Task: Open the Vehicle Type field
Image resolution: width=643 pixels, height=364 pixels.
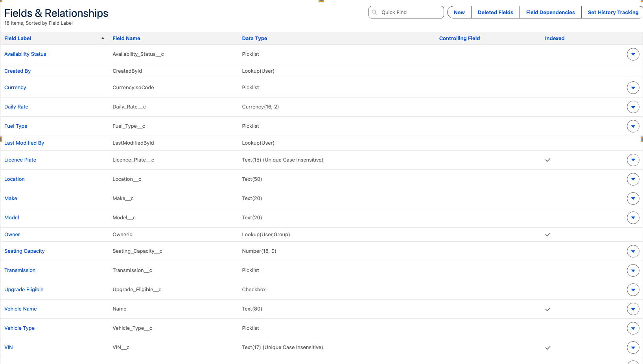Action: [x=19, y=328]
